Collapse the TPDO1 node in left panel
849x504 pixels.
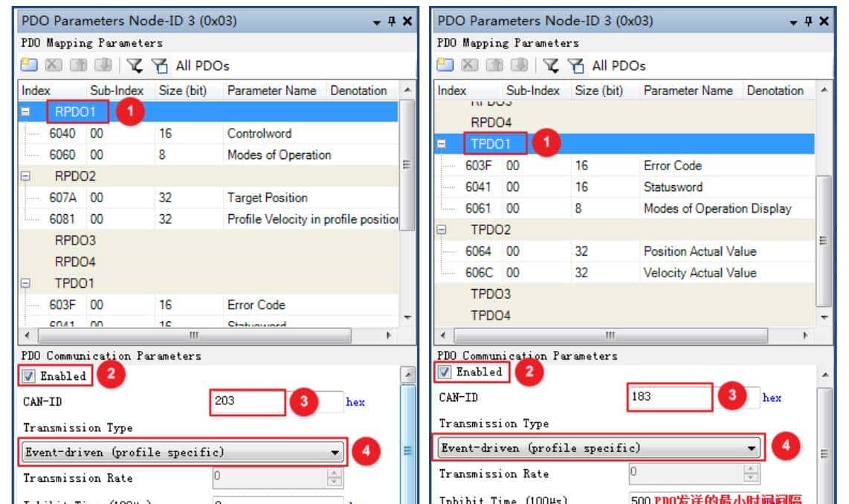point(25,283)
